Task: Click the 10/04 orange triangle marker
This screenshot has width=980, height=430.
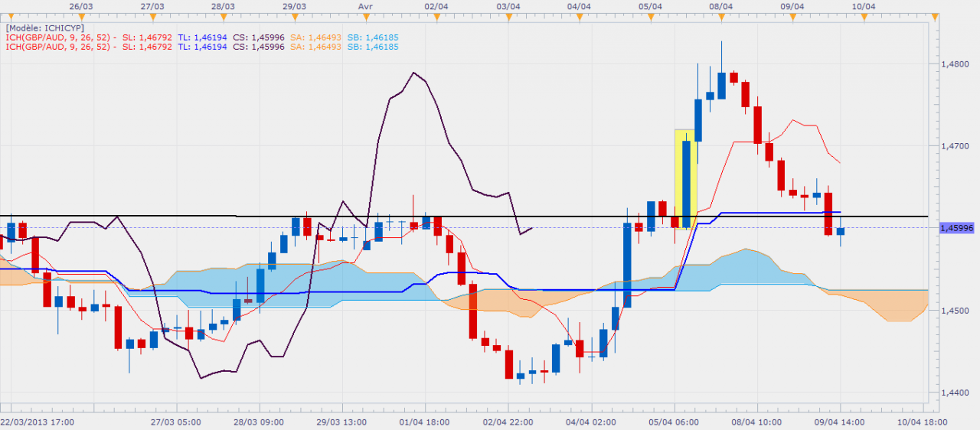Action: pyautogui.click(x=864, y=16)
